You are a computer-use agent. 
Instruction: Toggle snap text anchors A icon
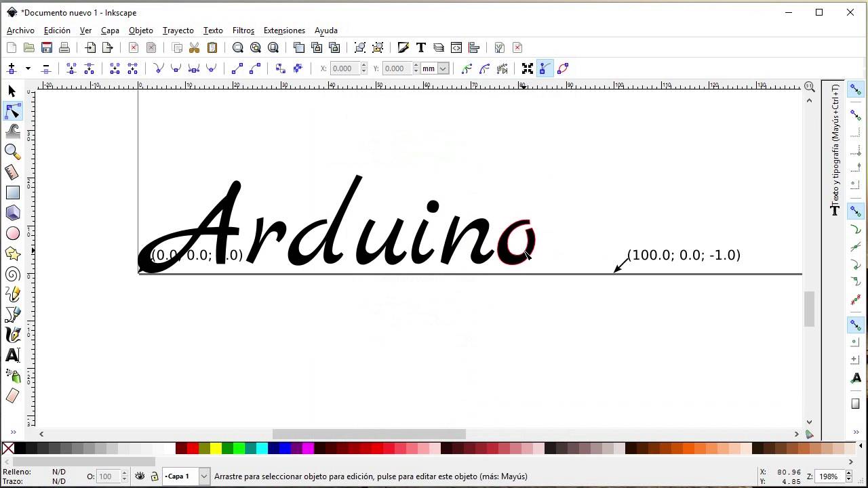856,378
